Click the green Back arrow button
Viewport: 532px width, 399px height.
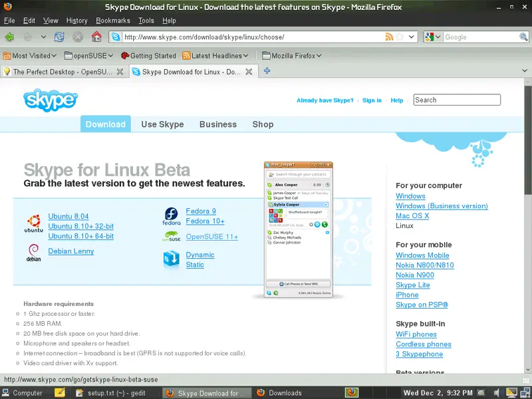(x=9, y=37)
